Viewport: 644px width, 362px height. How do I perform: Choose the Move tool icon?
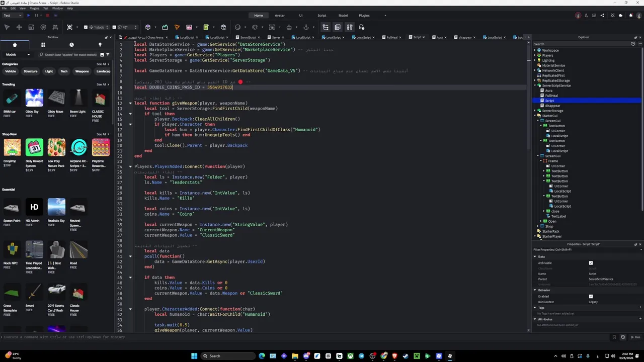coord(19,27)
